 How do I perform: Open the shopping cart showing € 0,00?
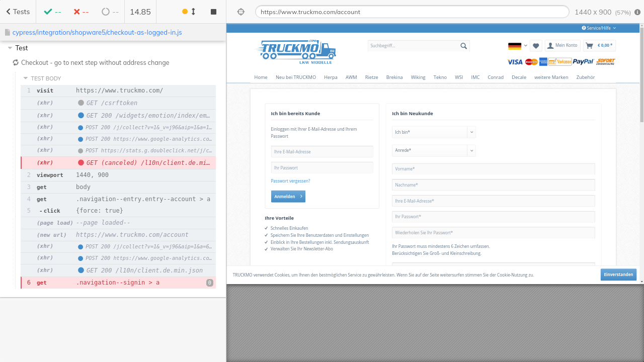[x=600, y=46]
